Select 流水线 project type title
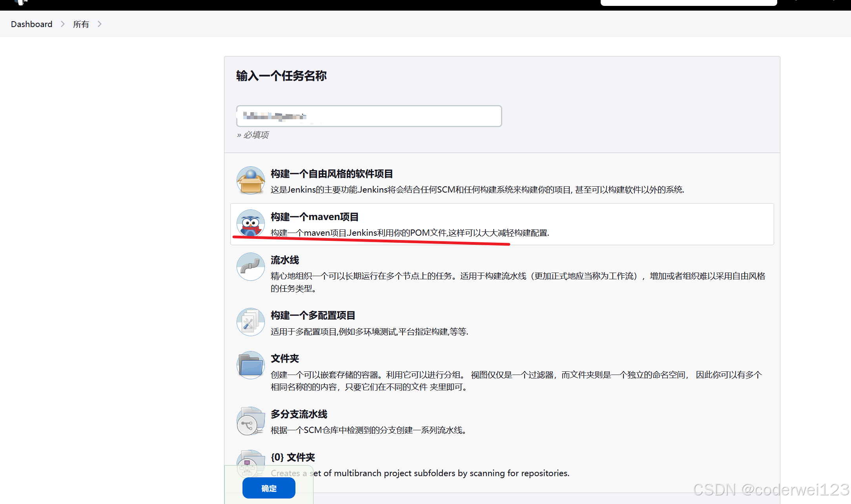 (284, 260)
